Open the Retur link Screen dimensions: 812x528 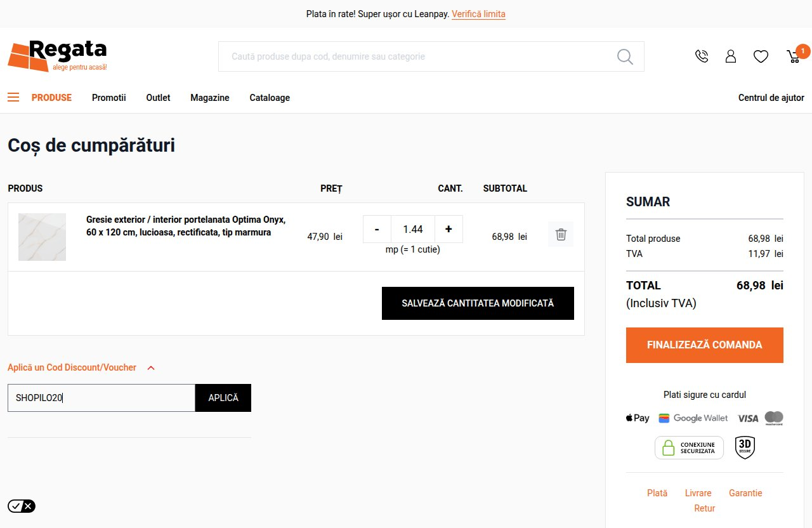pos(705,508)
